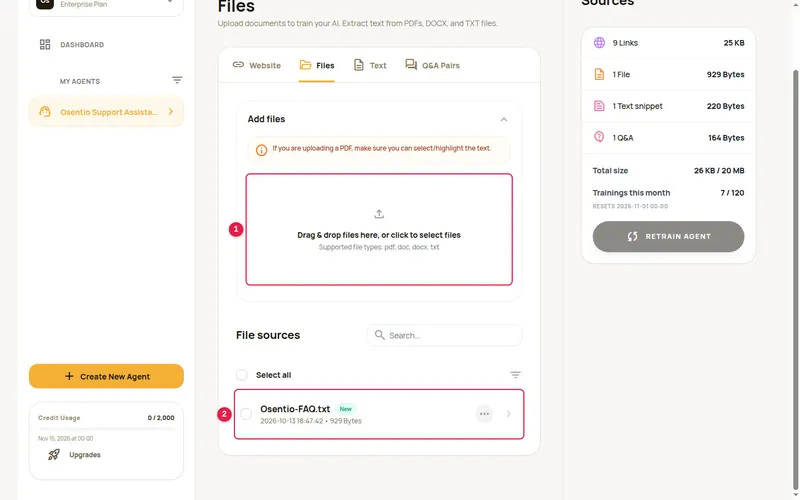
Task: Click the 26 KB / 20 MB total size value
Action: pyautogui.click(x=719, y=170)
